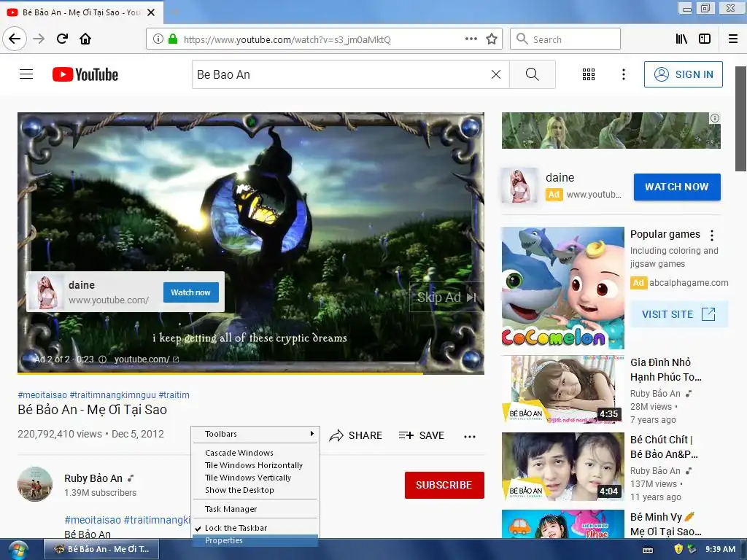This screenshot has width=747, height=560.
Task: Open more actions ellipsis beside SAVE
Action: tap(470, 436)
